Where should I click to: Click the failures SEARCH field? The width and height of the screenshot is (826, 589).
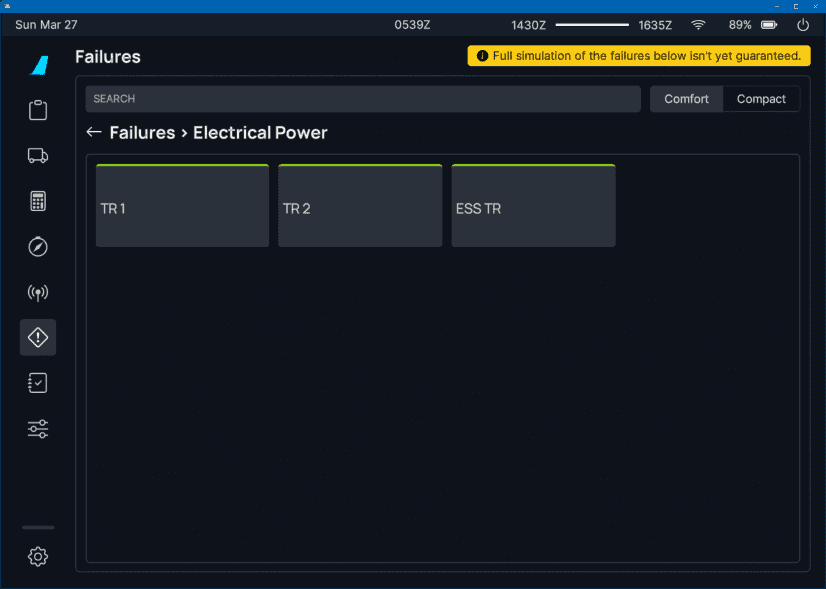(x=362, y=99)
